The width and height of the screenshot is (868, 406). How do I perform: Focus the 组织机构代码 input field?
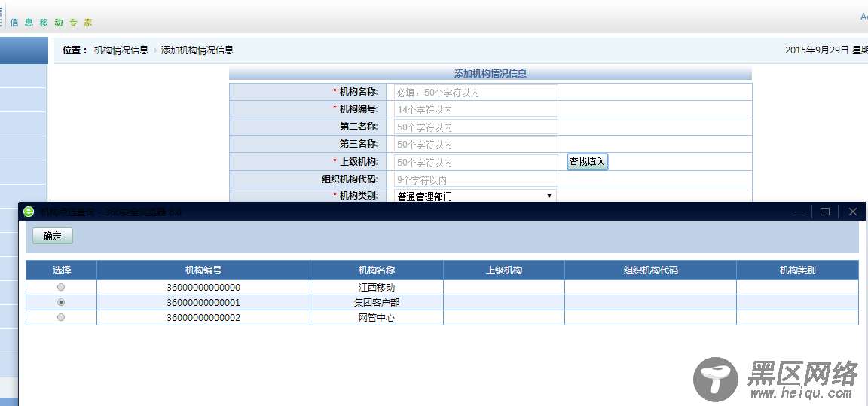[476, 179]
